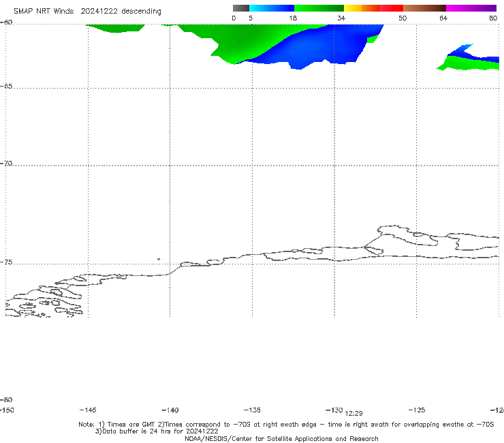Click the "-130" longitude axis label
This screenshot has height=443, width=504.
[x=334, y=410]
